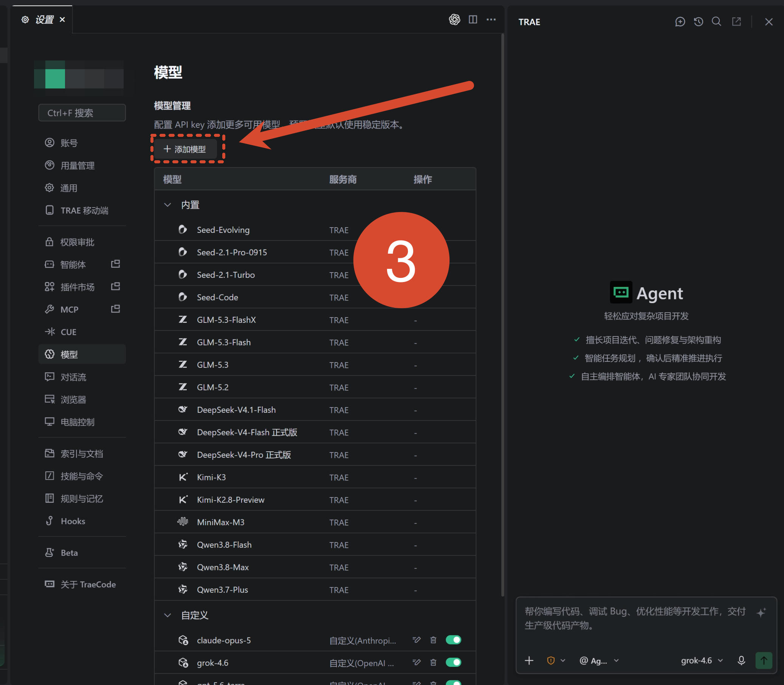Click the GLM-5.3-FlashX model row
784x685 pixels.
[x=315, y=320]
